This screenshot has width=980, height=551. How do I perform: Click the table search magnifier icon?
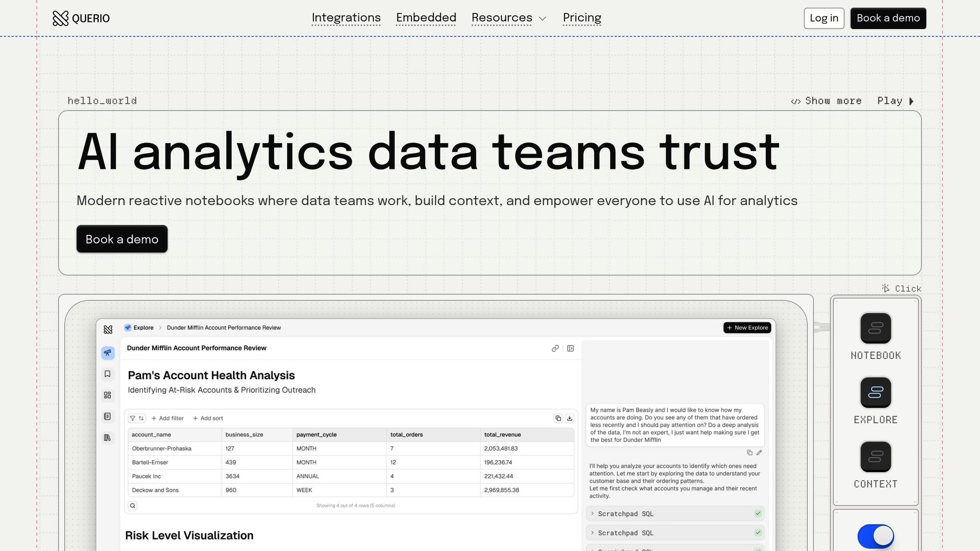click(133, 506)
